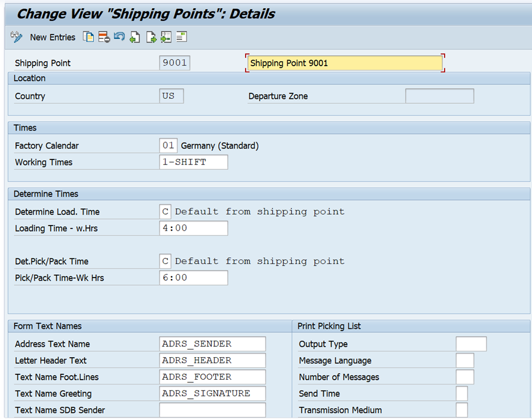Screen dimensions: 532x419
Task: Click the Working Times 1-SHIFT field
Action: point(193,162)
